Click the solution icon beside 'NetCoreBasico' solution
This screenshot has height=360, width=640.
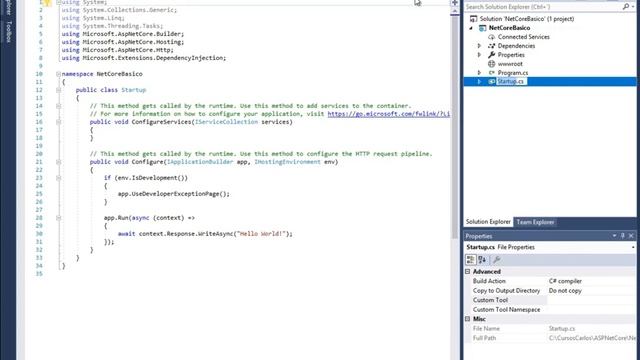[x=473, y=19]
